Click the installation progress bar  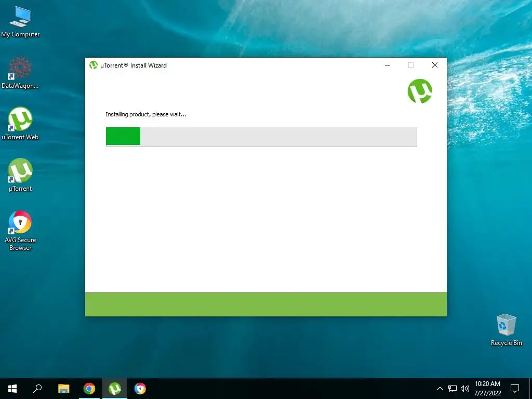tap(261, 137)
